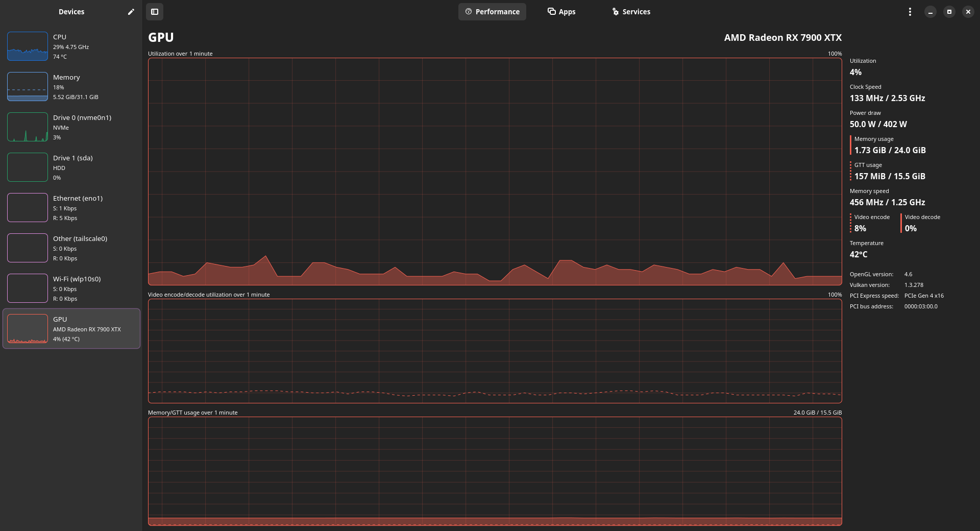The width and height of the screenshot is (980, 531).
Task: Open the three-dot main menu
Action: (910, 12)
